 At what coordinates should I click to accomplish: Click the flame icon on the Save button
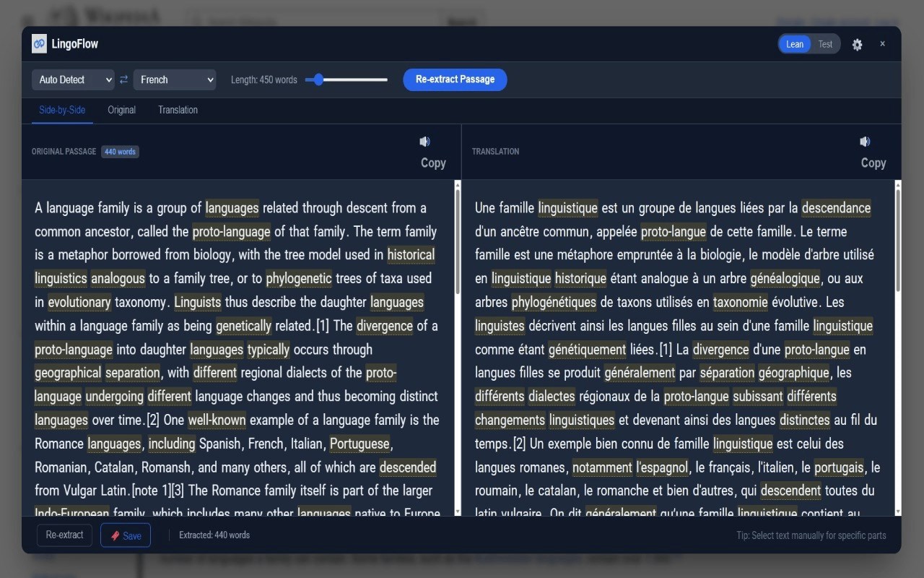117,535
